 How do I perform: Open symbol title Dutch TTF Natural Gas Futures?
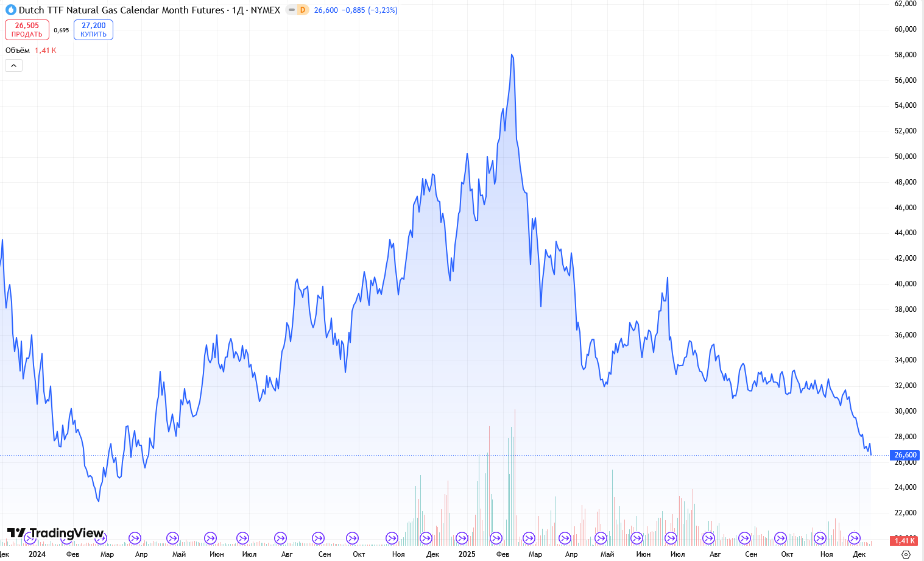click(122, 10)
